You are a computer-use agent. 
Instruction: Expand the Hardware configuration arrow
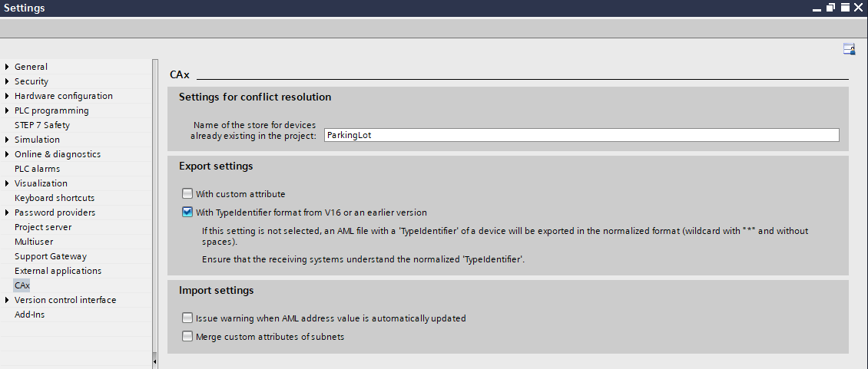point(7,96)
